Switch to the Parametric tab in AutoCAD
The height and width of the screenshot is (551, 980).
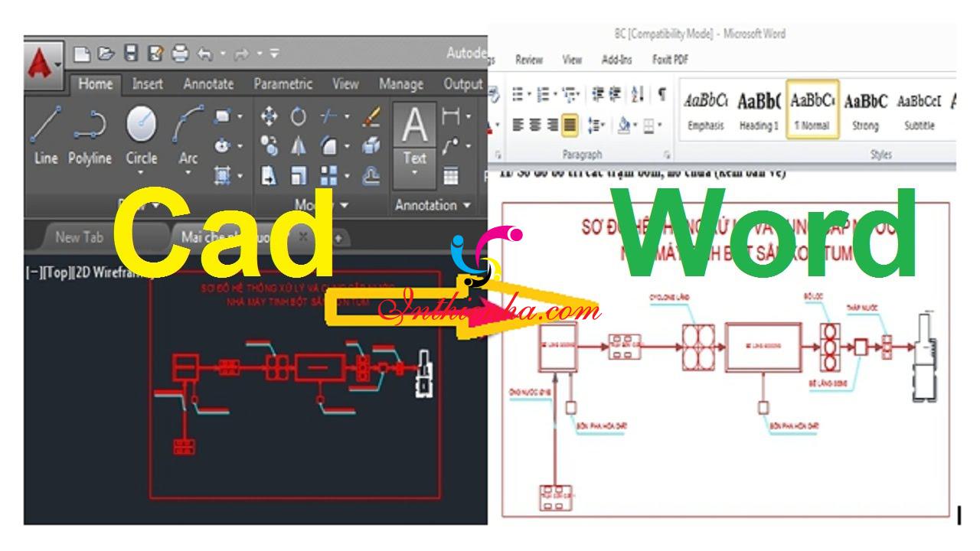283,84
